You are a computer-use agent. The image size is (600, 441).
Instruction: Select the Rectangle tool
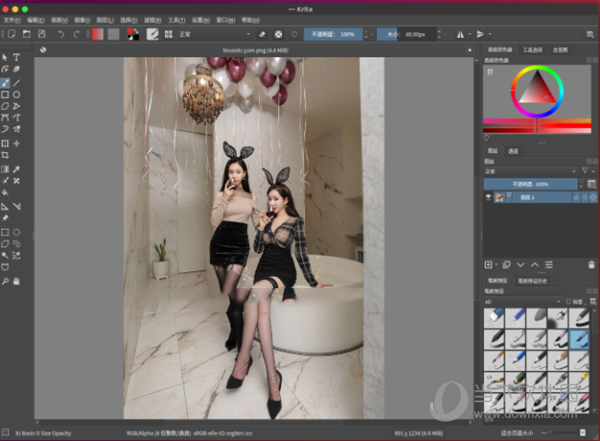pyautogui.click(x=5, y=95)
